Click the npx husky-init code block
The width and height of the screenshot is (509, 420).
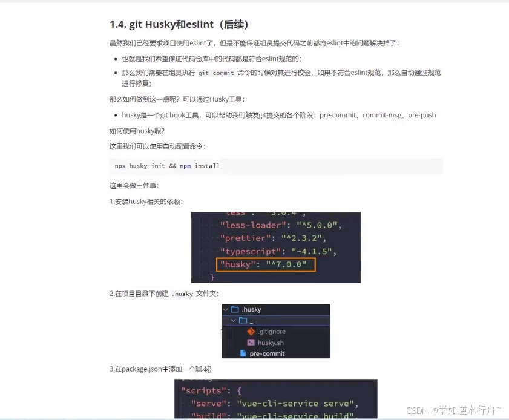tap(276, 166)
